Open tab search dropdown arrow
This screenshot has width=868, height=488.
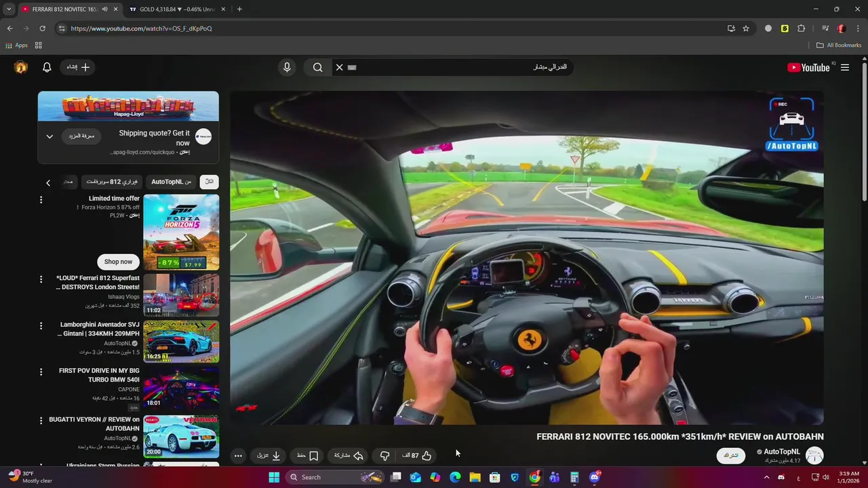(x=9, y=9)
